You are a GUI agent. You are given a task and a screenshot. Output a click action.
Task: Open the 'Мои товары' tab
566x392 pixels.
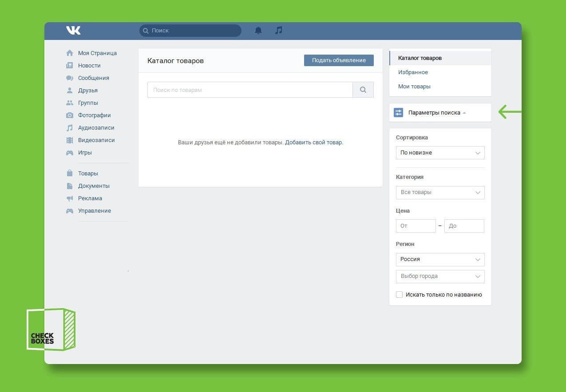click(x=414, y=87)
